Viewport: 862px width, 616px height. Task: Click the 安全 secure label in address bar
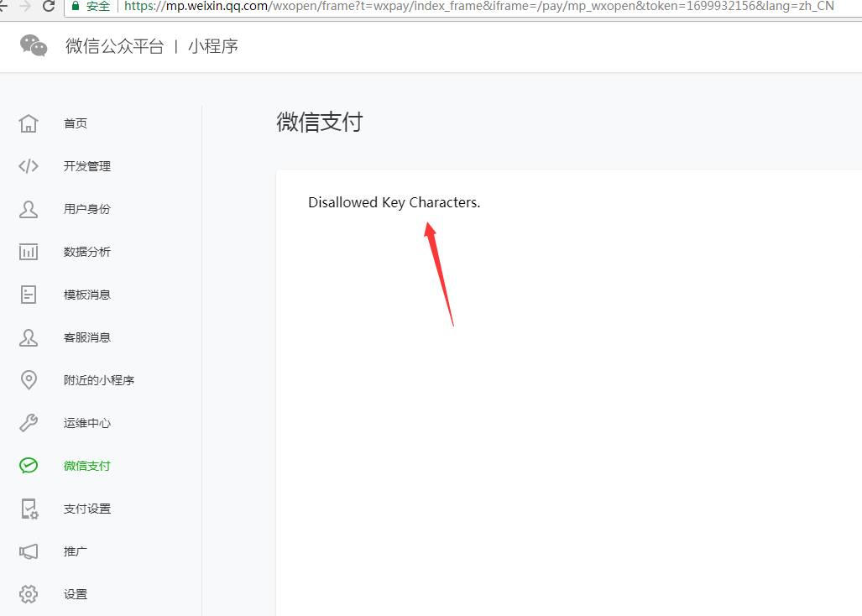click(98, 6)
